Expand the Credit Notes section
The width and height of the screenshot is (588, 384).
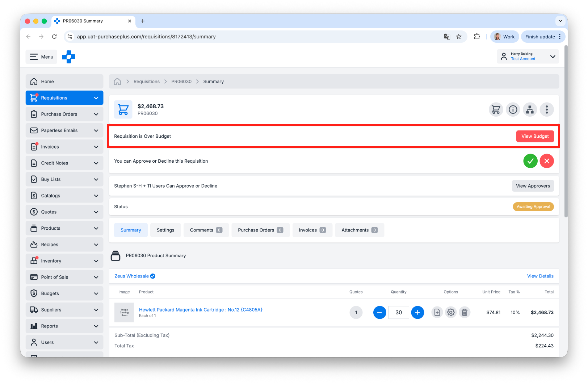64,163
